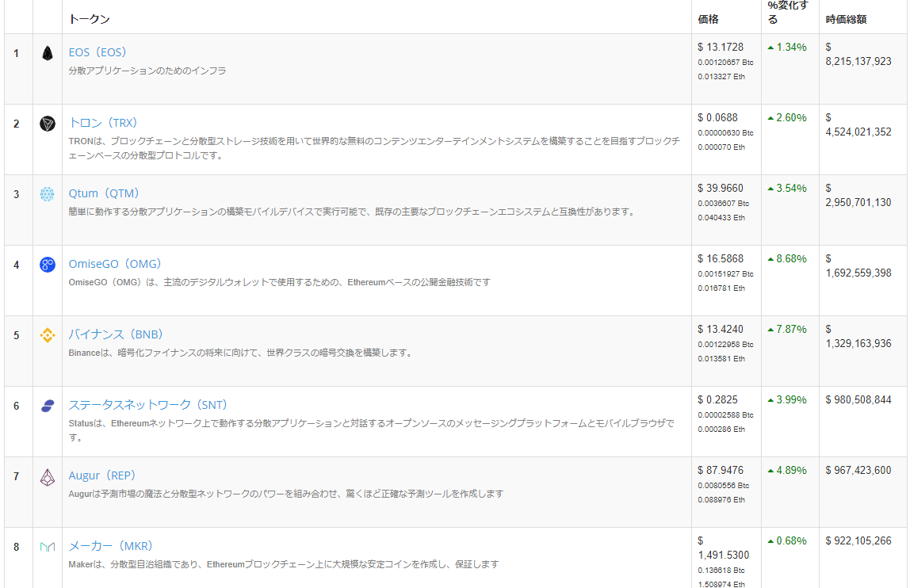
Task: Click the 3.99% change for SNT
Action: pos(787,400)
